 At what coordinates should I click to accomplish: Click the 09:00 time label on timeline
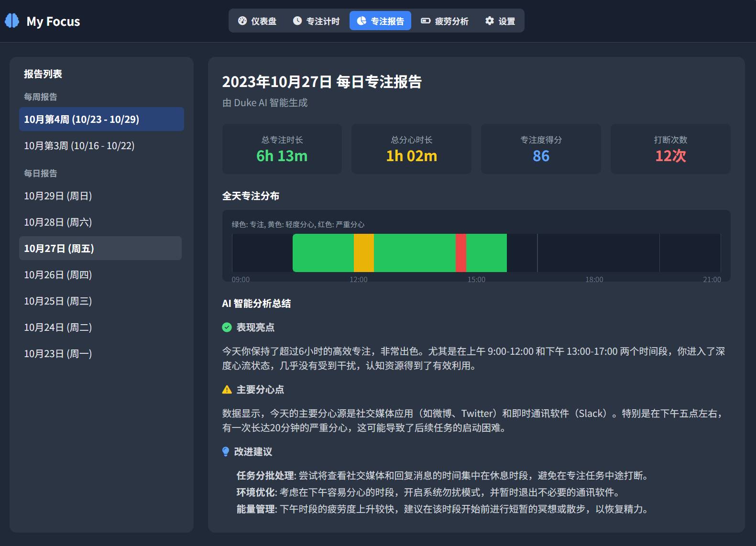(241, 279)
